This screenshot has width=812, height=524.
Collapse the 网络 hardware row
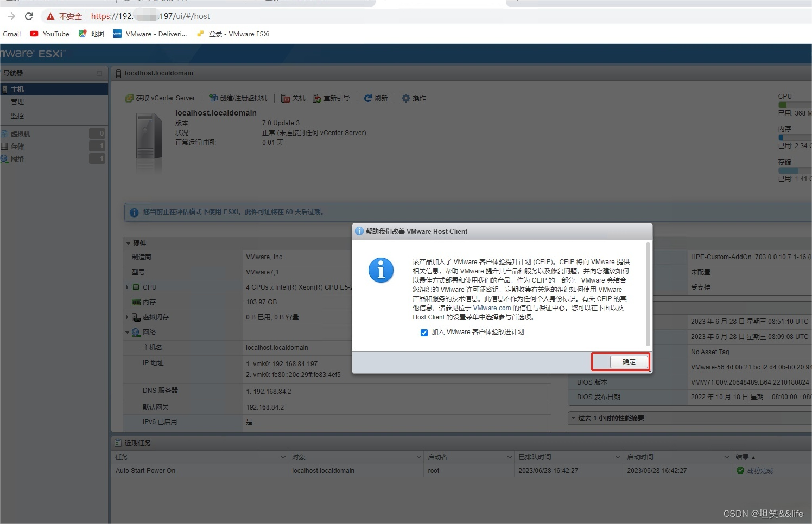tap(128, 333)
